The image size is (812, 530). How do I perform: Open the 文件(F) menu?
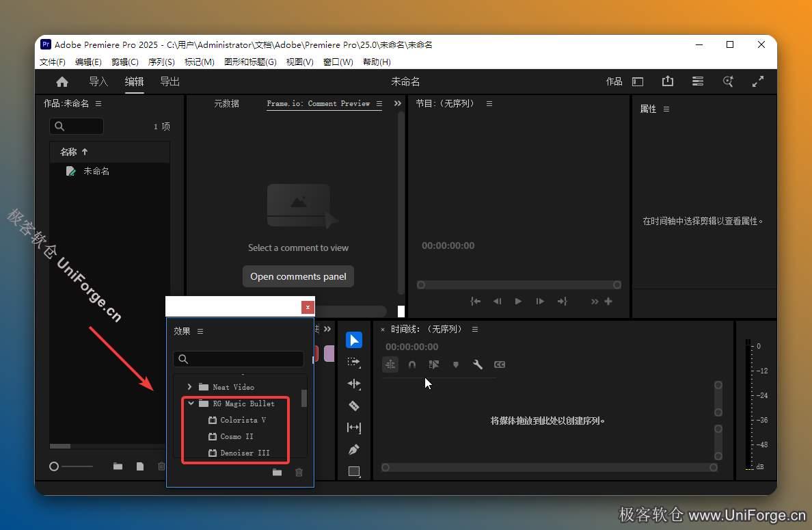53,62
